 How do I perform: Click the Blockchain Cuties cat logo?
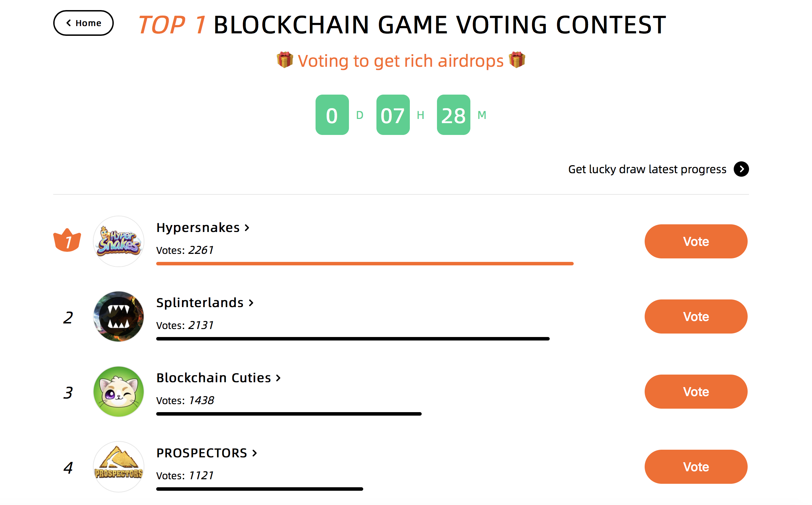point(119,392)
